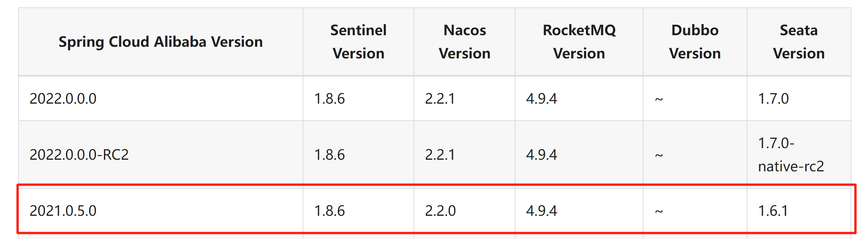Click the Nacos Version column header
This screenshot has height=239, width=868.
pos(465,42)
